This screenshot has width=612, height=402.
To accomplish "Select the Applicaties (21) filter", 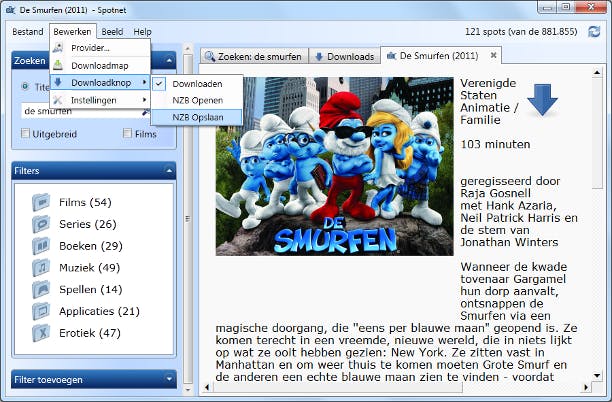I will 99,311.
